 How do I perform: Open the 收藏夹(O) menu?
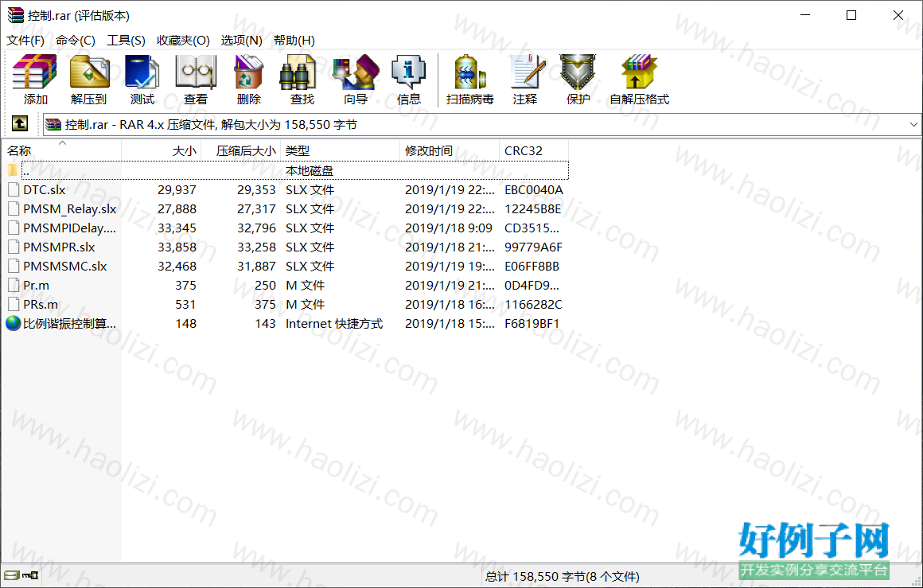click(183, 40)
